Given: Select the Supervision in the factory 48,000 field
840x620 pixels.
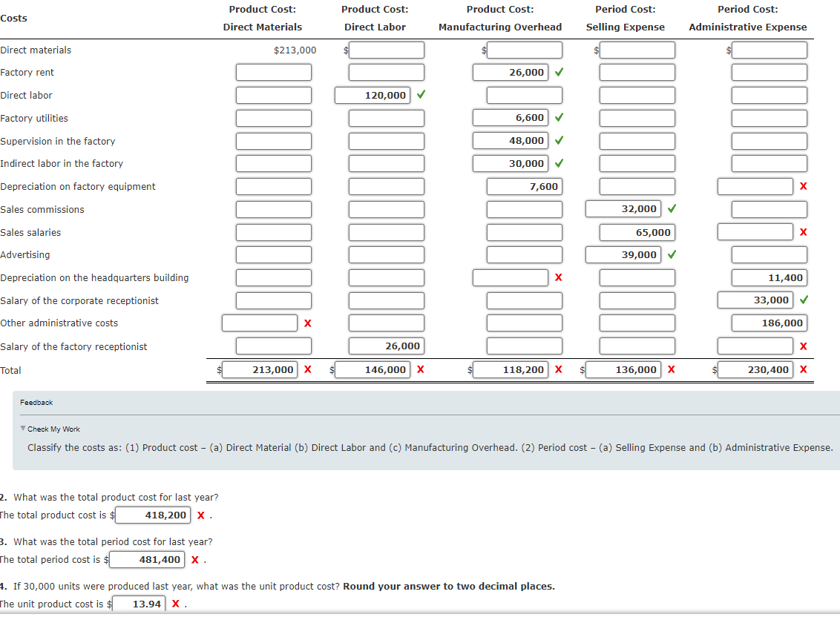Looking at the screenshot, I should coord(511,141).
